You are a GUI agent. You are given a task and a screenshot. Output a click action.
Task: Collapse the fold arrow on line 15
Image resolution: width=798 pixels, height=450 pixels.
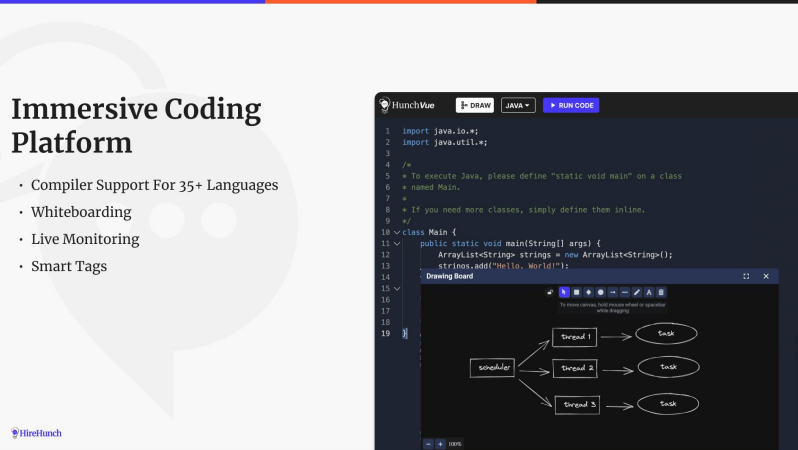397,289
